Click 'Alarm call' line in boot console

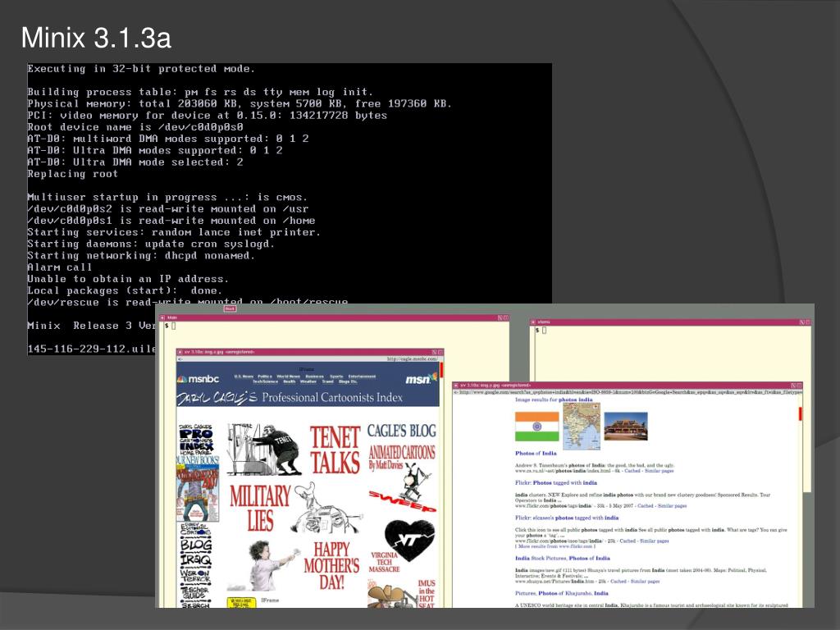point(59,267)
